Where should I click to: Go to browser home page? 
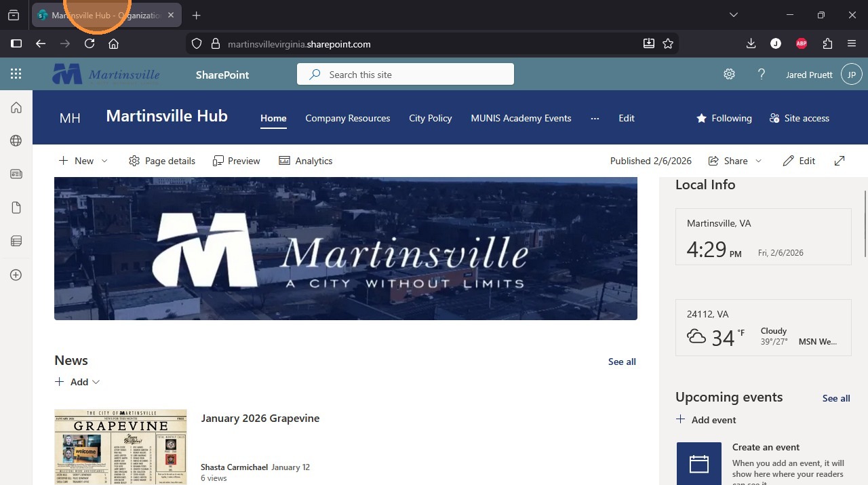[x=114, y=43]
